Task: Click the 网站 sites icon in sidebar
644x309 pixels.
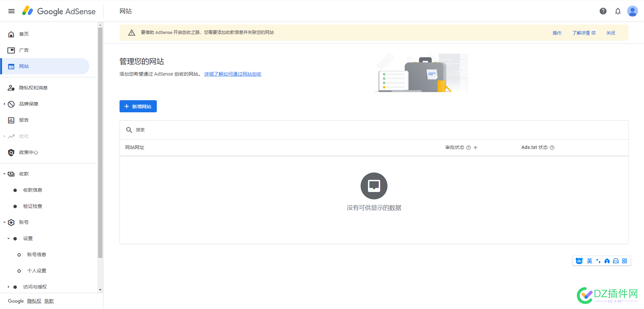Action: [11, 66]
